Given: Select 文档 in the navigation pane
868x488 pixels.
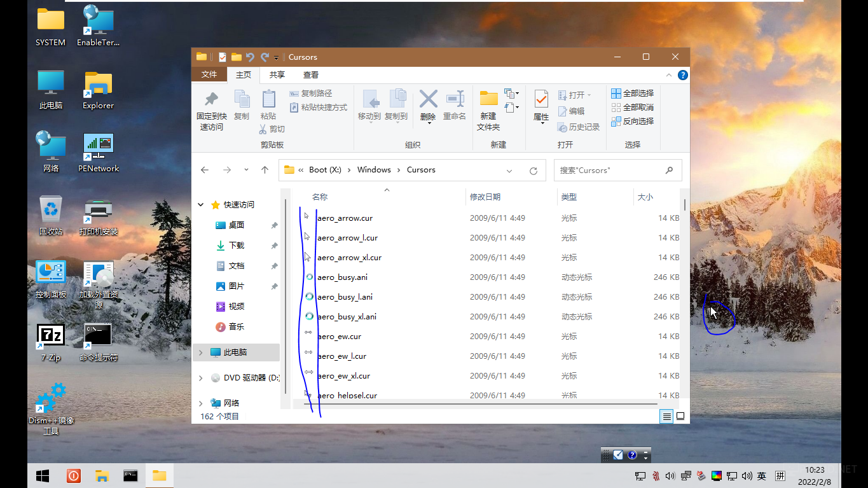Looking at the screenshot, I should point(237,266).
